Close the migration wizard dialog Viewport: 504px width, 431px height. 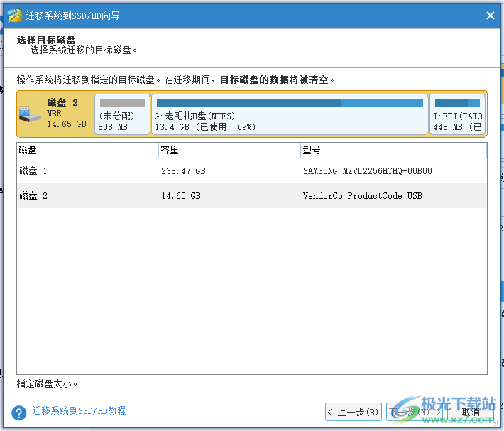(491, 16)
